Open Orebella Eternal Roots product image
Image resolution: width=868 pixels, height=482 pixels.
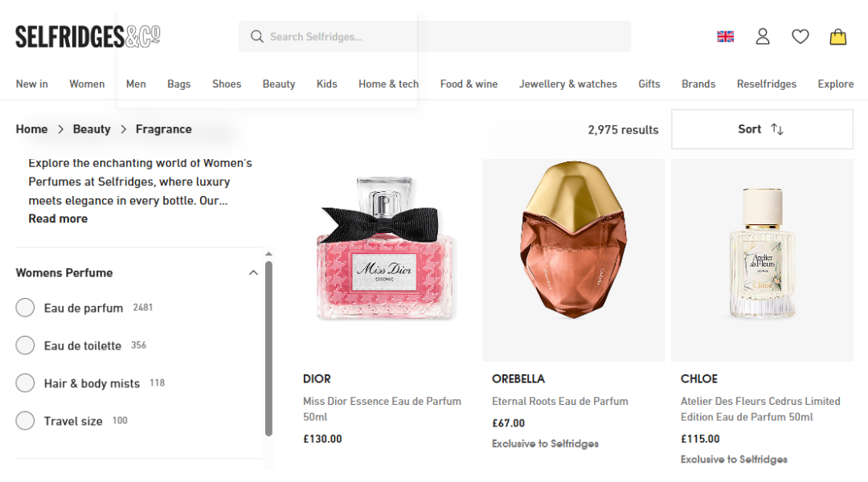click(574, 260)
